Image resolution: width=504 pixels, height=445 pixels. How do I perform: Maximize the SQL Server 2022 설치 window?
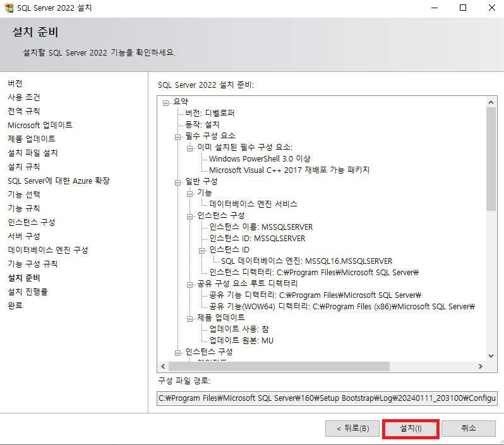pos(463,8)
